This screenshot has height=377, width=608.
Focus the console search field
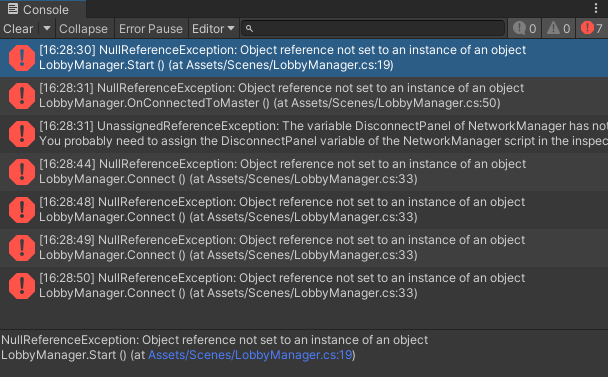[x=373, y=28]
